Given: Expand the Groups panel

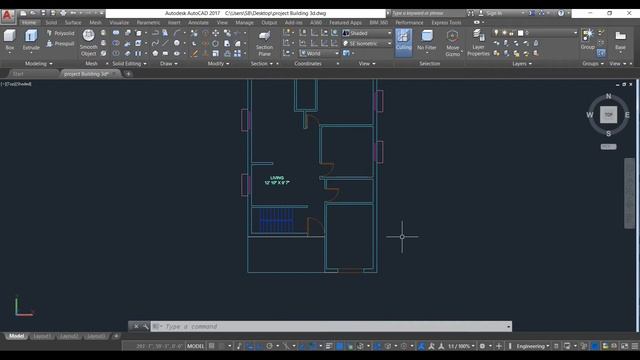Looking at the screenshot, I should coord(593,64).
